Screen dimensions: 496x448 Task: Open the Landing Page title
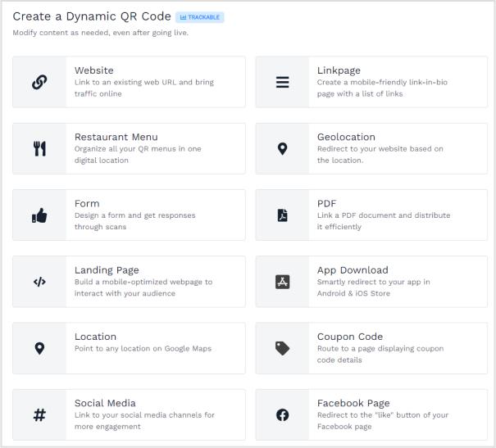click(x=107, y=270)
